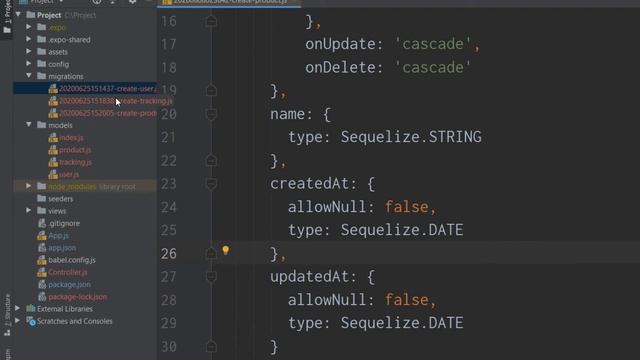Click the seeders folder icon
640x360 pixels.
click(41, 198)
